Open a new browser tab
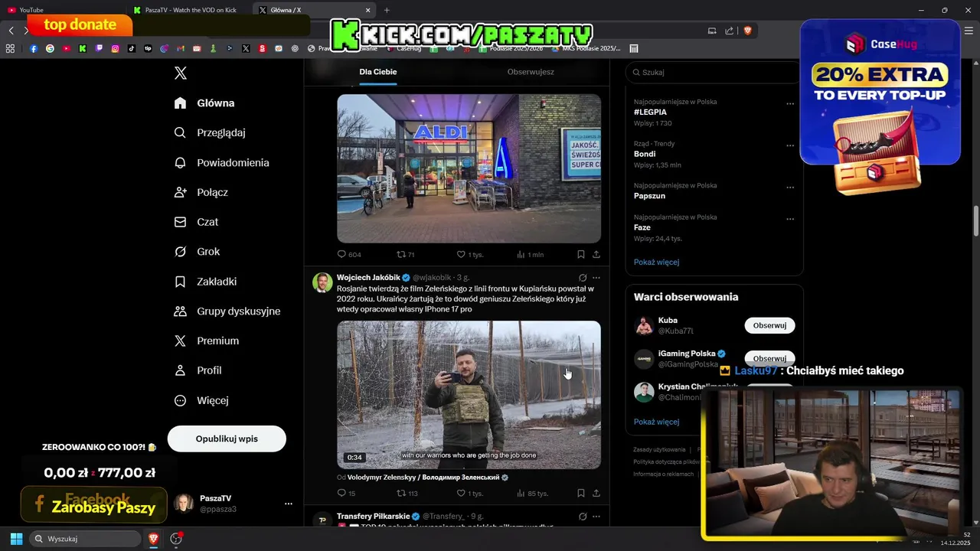 click(x=387, y=10)
